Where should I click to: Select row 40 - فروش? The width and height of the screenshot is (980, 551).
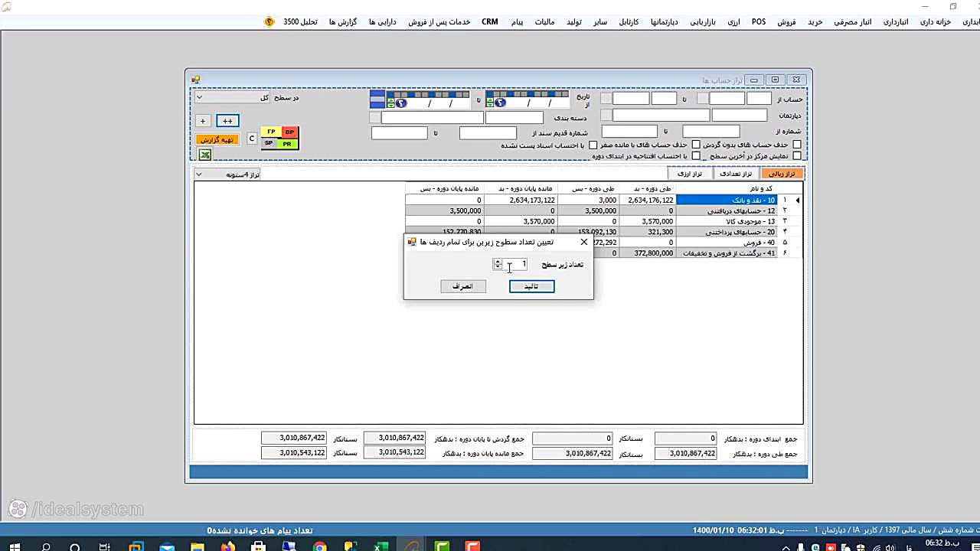726,243
